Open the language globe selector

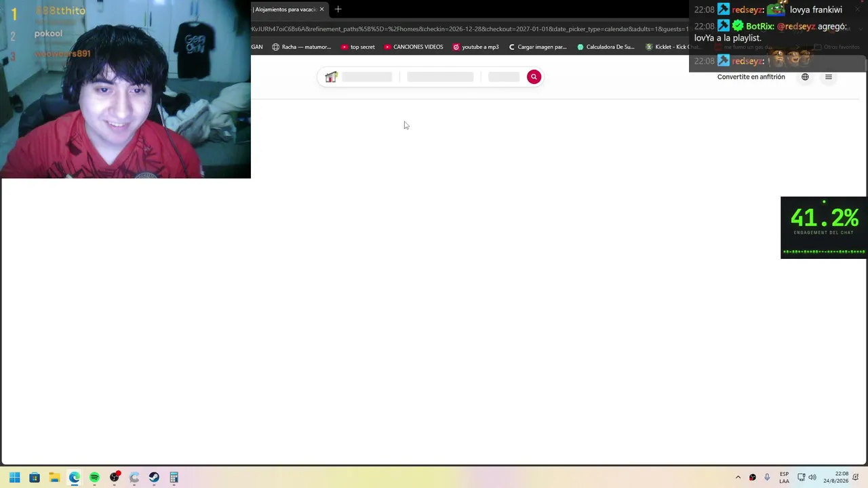(x=805, y=77)
